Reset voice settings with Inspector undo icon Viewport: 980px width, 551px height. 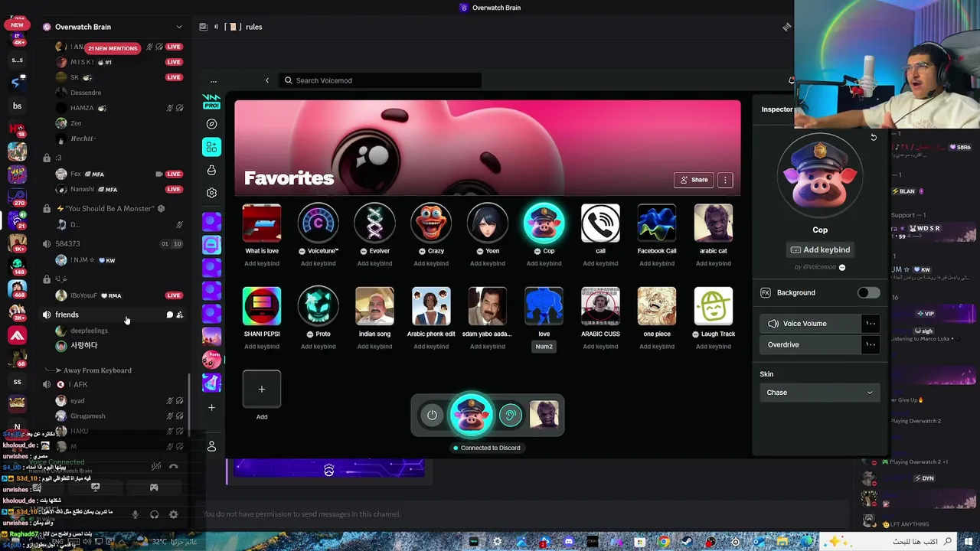[x=874, y=138]
